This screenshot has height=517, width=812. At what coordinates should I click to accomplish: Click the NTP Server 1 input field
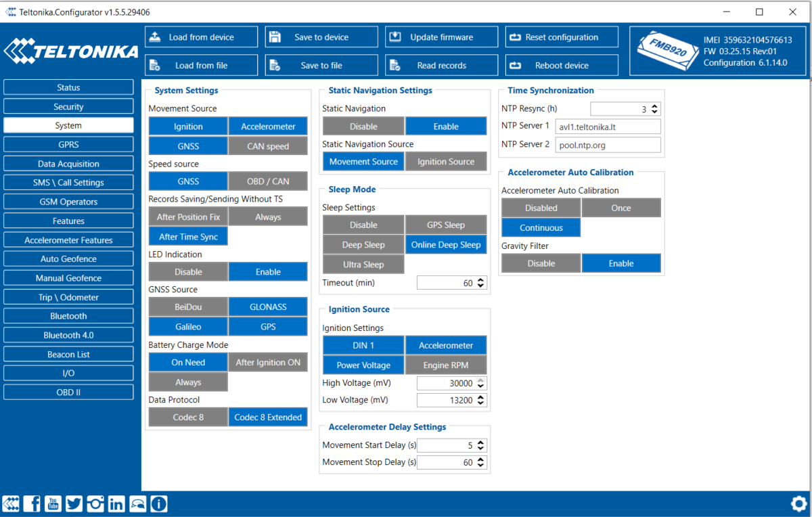tap(608, 127)
